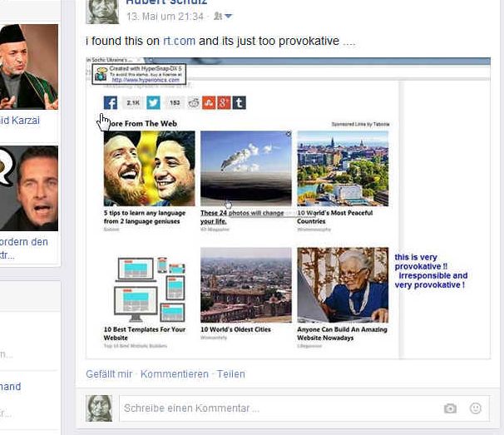Image resolution: width=504 pixels, height=435 pixels.
Task: Click the 153 Twitter share count
Action: point(175,103)
